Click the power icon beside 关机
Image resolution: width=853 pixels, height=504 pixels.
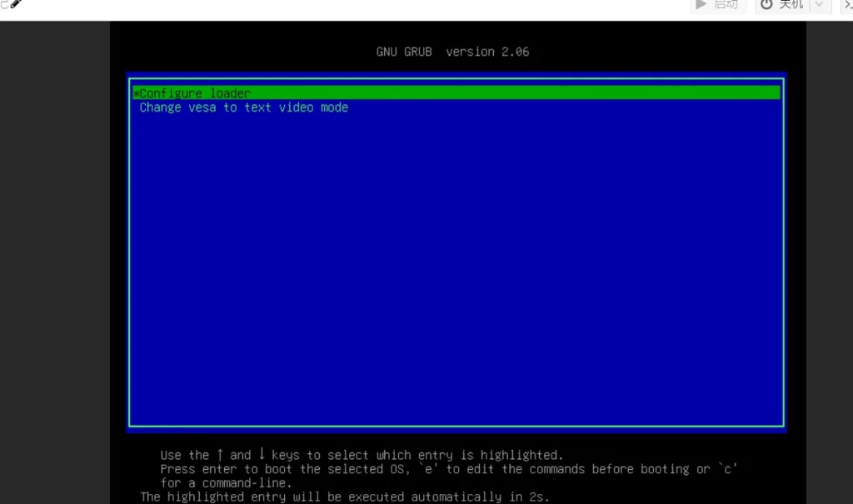766,5
